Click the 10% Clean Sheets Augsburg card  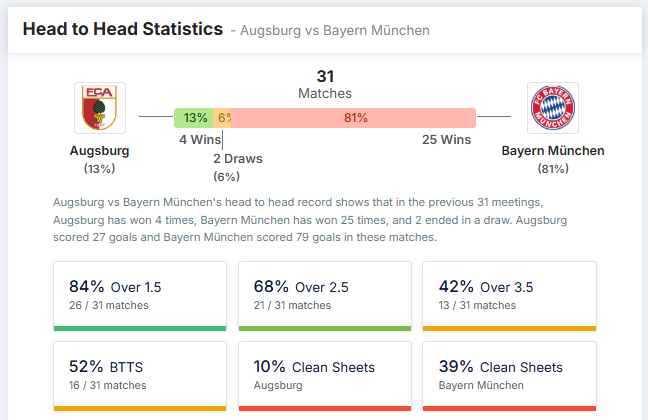coord(325,376)
